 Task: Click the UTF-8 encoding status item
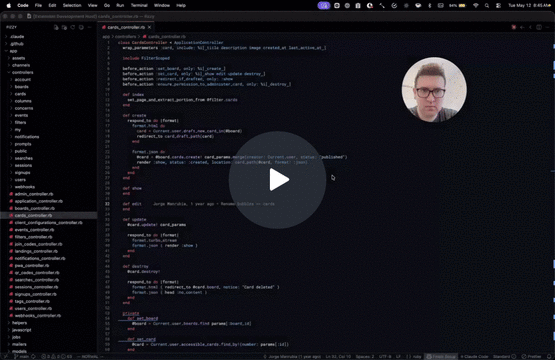pyautogui.click(x=385, y=356)
